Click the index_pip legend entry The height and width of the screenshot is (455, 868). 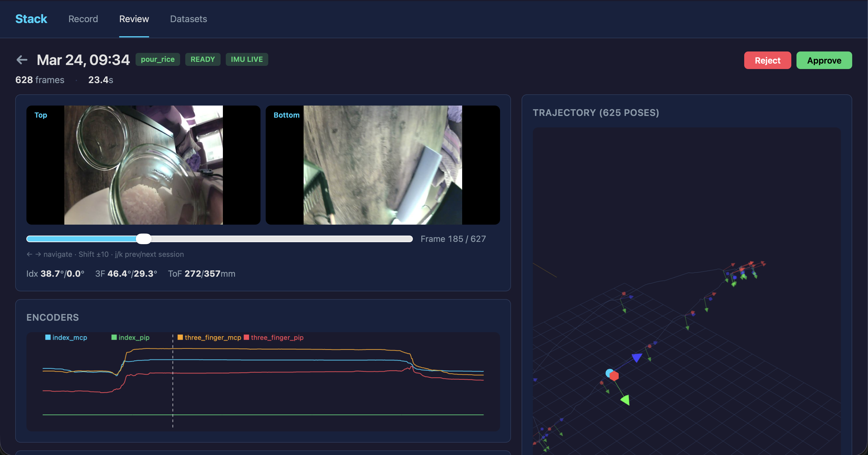coord(130,337)
